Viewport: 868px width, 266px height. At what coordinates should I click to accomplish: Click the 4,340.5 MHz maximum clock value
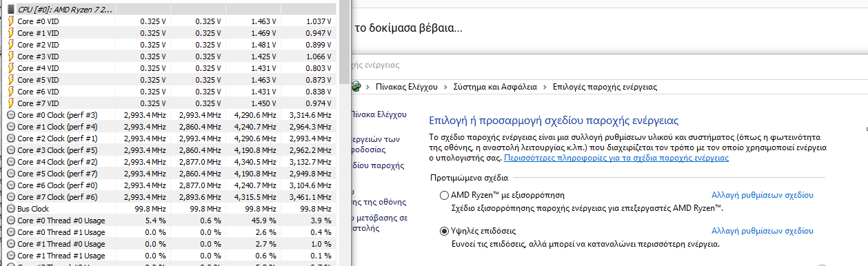(254, 162)
